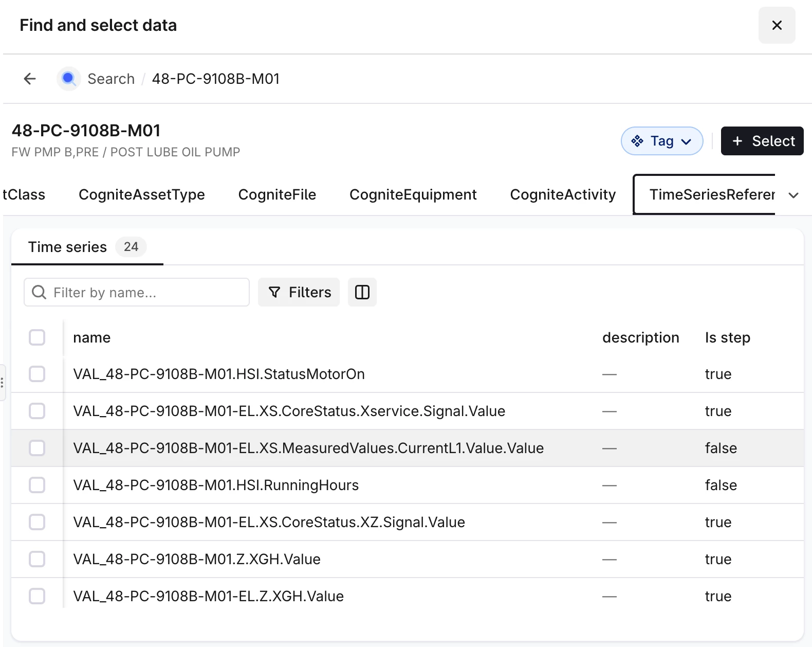This screenshot has width=812, height=647.
Task: Click the back arrow icon
Action: 30,79
